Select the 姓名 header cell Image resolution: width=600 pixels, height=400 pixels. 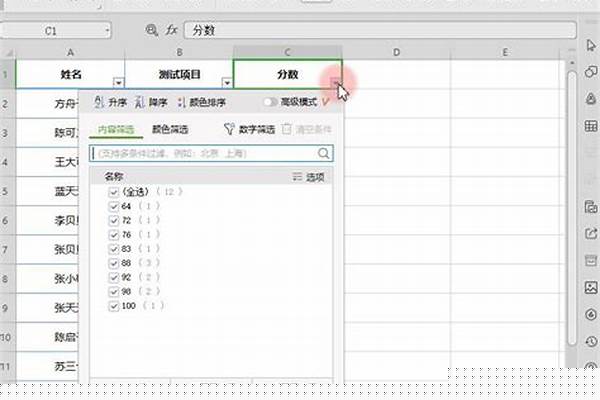(70, 74)
